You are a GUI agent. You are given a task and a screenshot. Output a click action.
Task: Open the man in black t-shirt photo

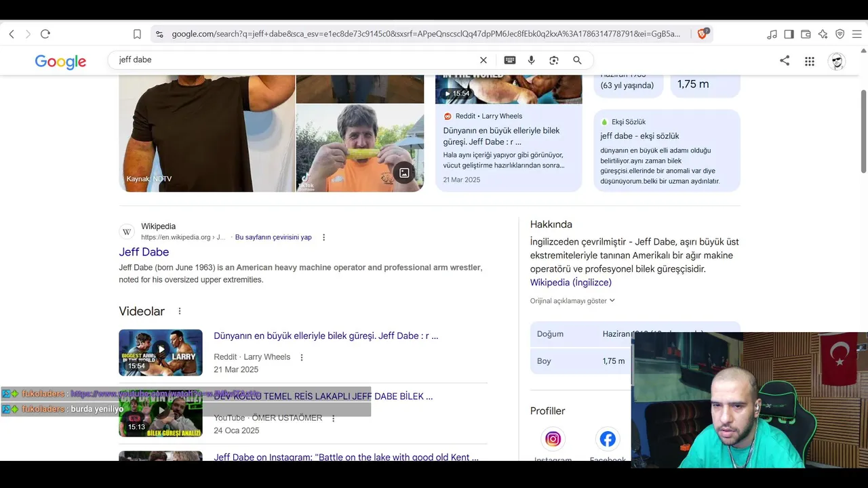point(207,134)
